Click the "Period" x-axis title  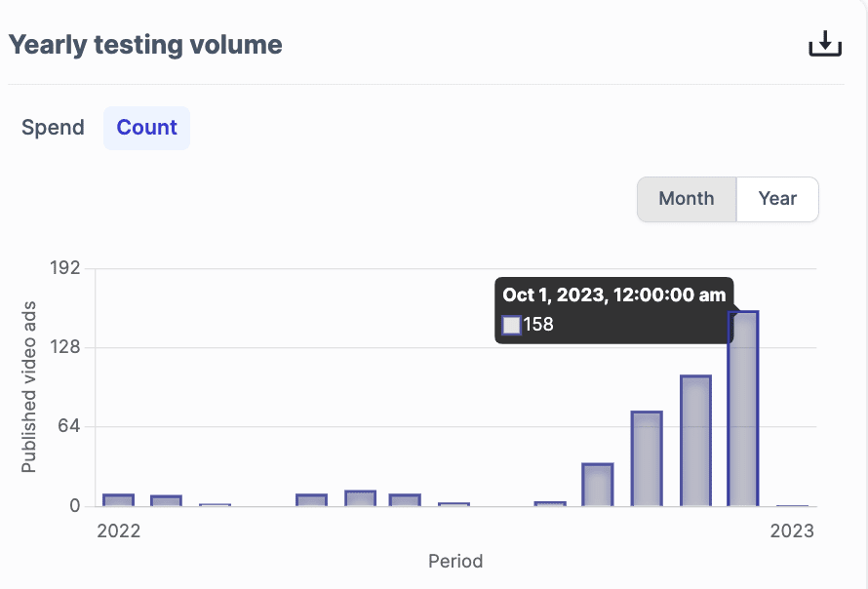point(455,561)
